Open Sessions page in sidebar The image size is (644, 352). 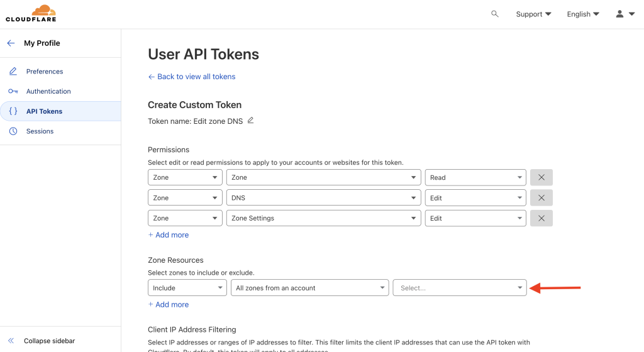[x=40, y=131]
